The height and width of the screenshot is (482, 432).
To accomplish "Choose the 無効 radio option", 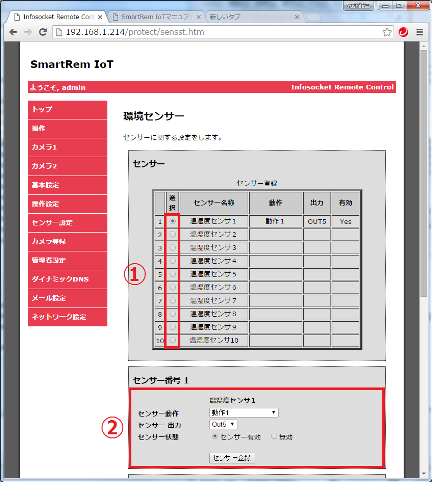I will point(274,436).
